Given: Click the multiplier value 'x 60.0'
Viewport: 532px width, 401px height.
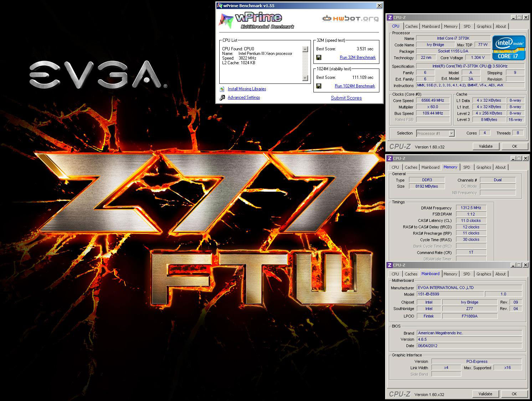Looking at the screenshot, I should coord(433,107).
